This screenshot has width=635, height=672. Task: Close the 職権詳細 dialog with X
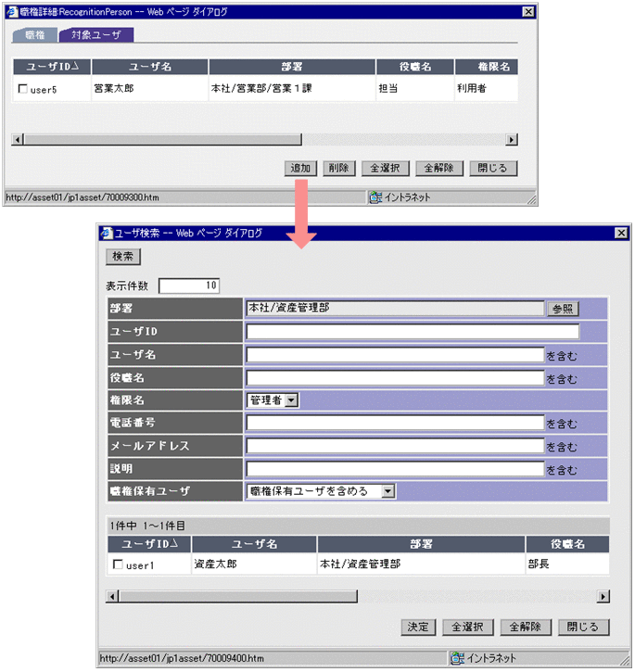point(528,11)
